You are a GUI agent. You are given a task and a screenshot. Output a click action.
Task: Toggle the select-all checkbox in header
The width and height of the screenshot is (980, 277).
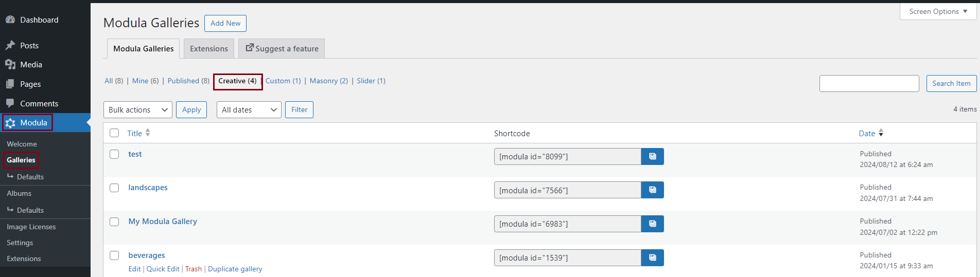114,133
